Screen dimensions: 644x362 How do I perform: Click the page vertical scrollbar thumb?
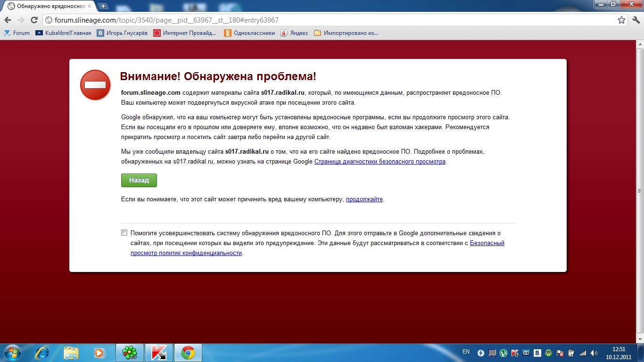(x=640, y=191)
